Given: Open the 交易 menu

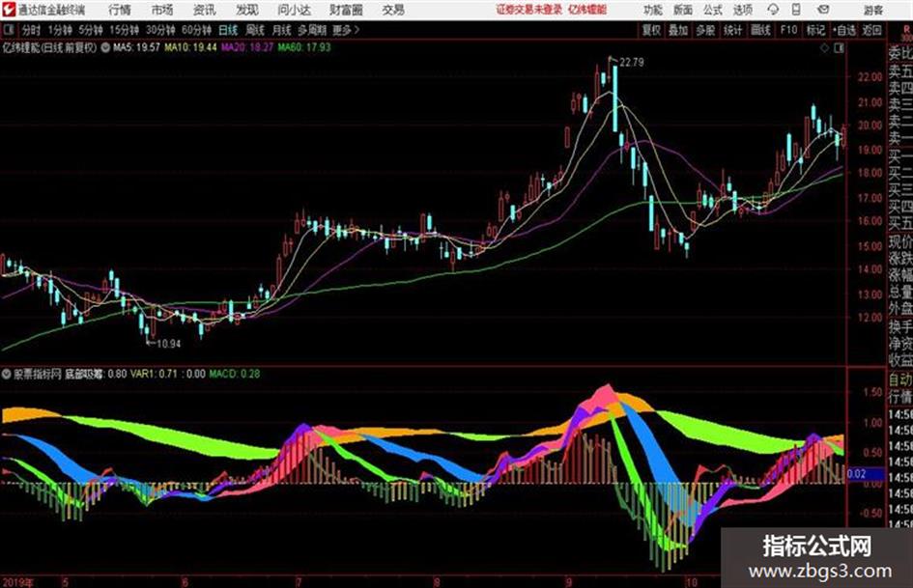Looking at the screenshot, I should [393, 10].
